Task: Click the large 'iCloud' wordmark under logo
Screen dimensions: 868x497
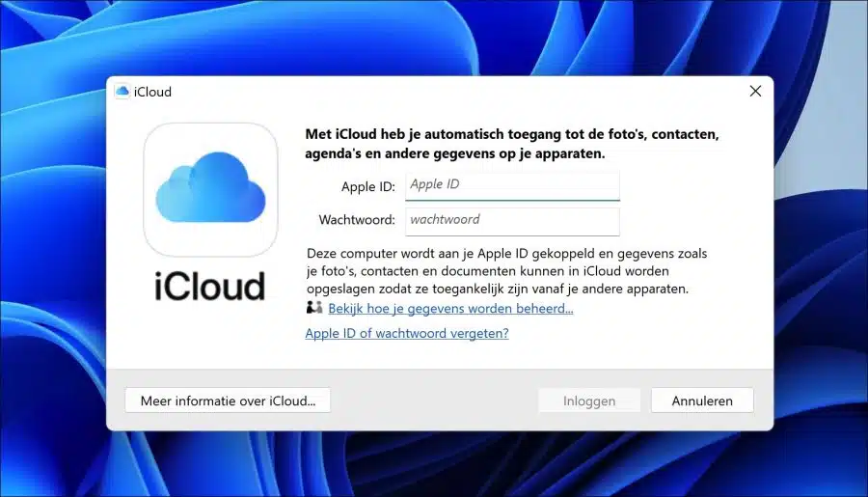Action: pos(210,286)
